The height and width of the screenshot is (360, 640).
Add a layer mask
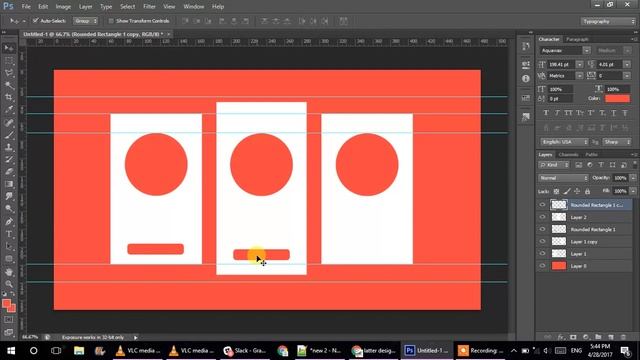tap(573, 337)
